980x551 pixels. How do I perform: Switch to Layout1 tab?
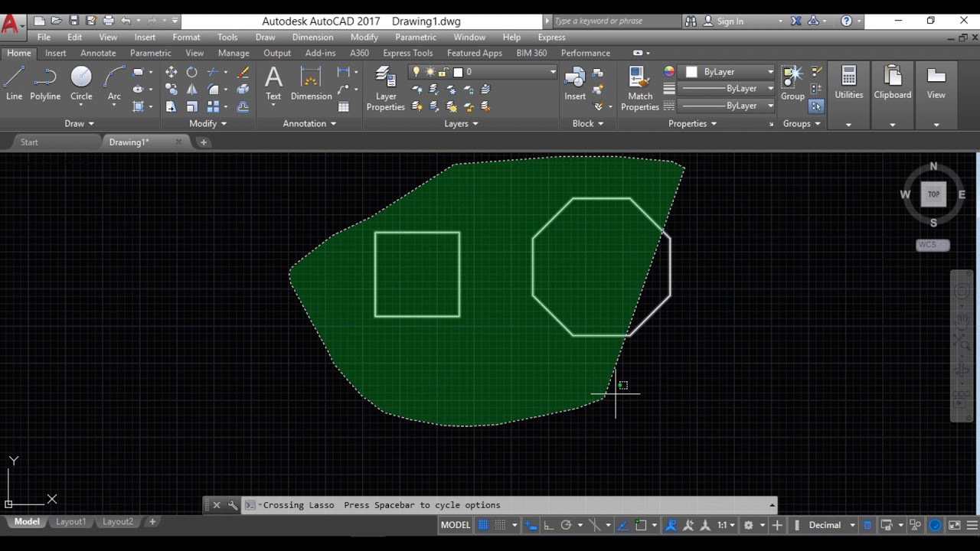coord(70,522)
